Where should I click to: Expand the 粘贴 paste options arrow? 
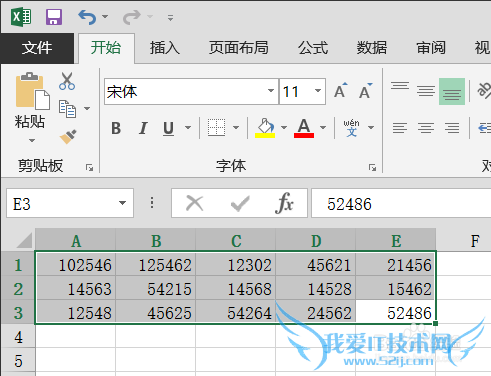click(x=32, y=140)
